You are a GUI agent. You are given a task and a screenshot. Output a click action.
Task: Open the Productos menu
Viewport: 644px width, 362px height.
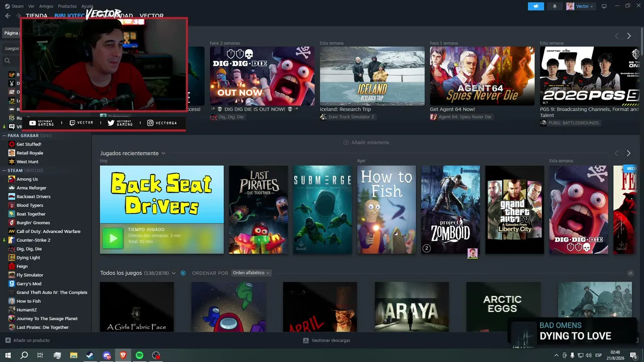click(67, 6)
